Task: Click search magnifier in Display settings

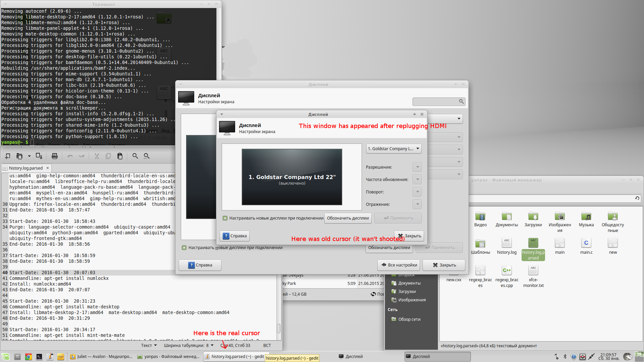Action: (461, 102)
